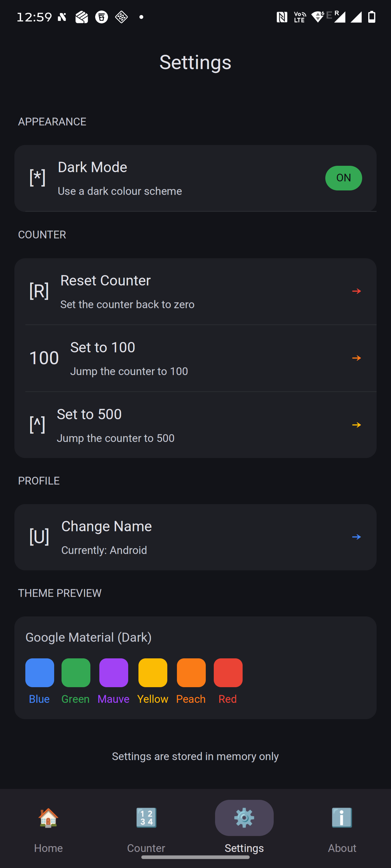Tap the Settings gear tab icon
The image size is (391, 868).
[x=244, y=818]
